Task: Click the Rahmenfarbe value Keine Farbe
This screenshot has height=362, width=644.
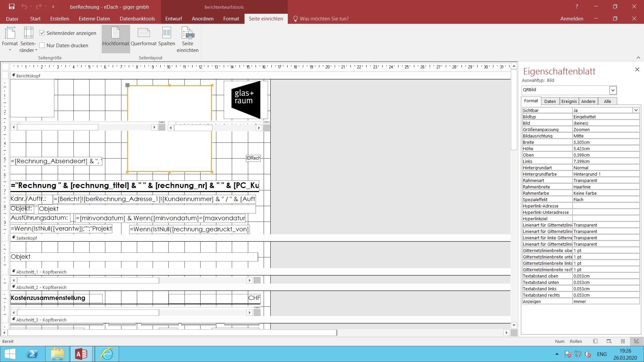Action: point(606,193)
